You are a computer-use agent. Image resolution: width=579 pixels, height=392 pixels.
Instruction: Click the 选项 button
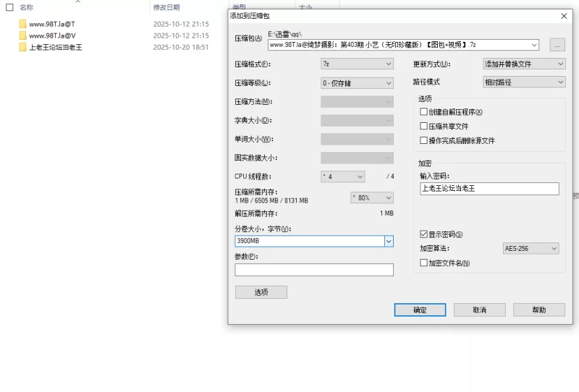coord(261,292)
